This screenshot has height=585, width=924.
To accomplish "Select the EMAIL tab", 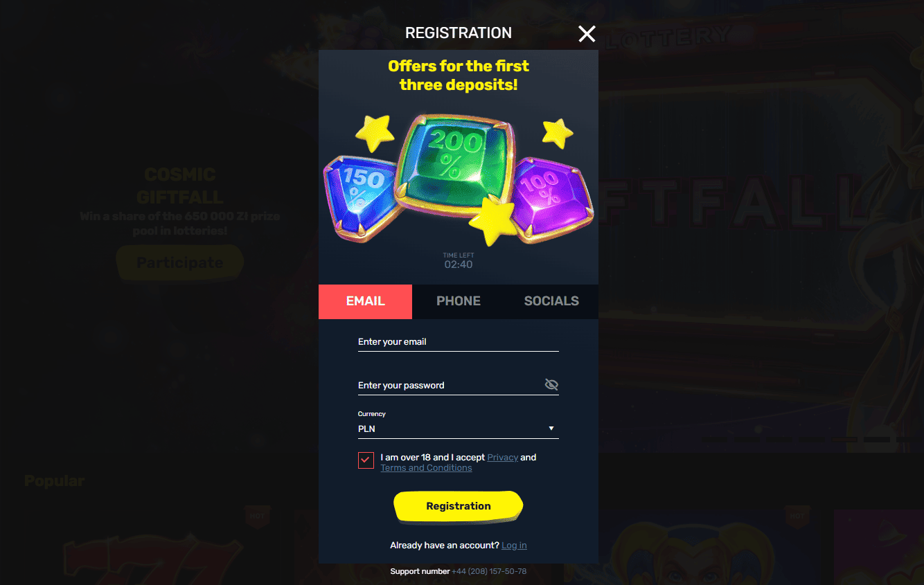I will pyautogui.click(x=365, y=301).
